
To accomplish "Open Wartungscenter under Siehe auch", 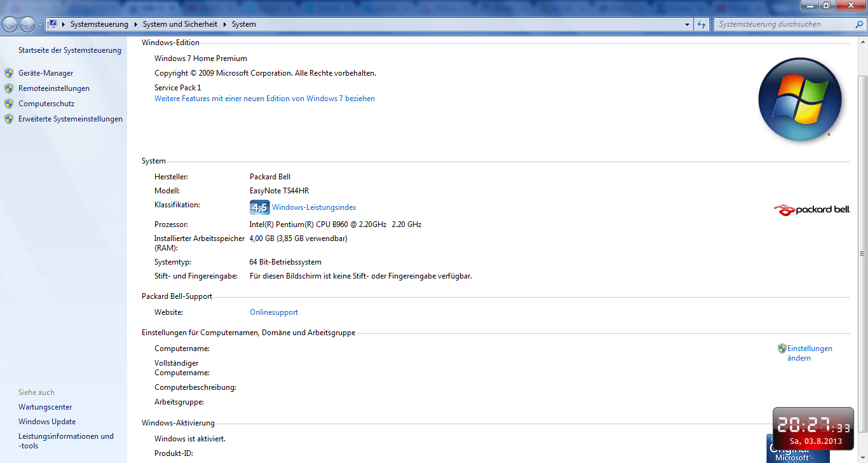I will [x=45, y=407].
